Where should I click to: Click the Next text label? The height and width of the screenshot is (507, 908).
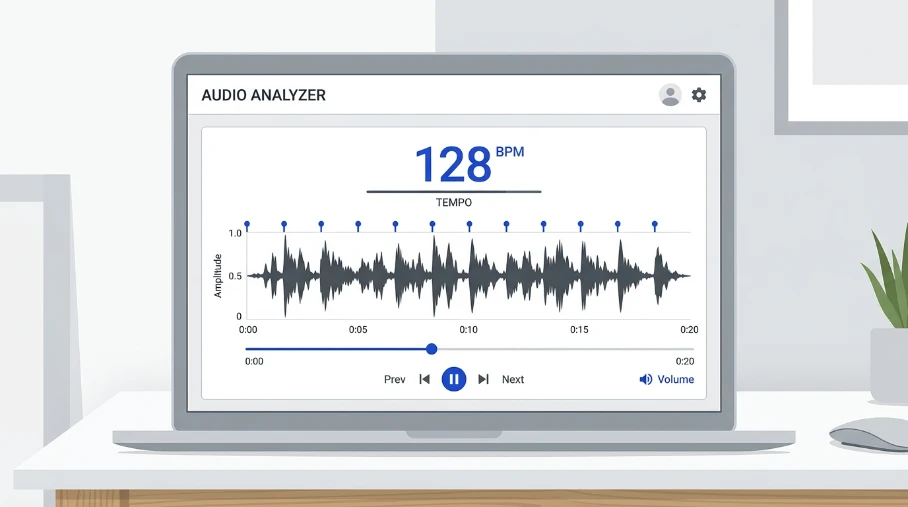point(513,380)
